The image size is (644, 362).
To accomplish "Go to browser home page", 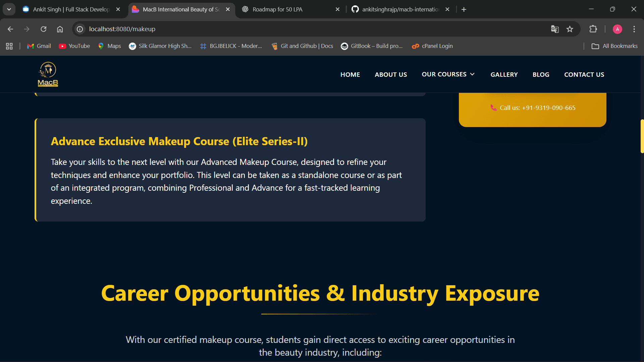I will [60, 29].
